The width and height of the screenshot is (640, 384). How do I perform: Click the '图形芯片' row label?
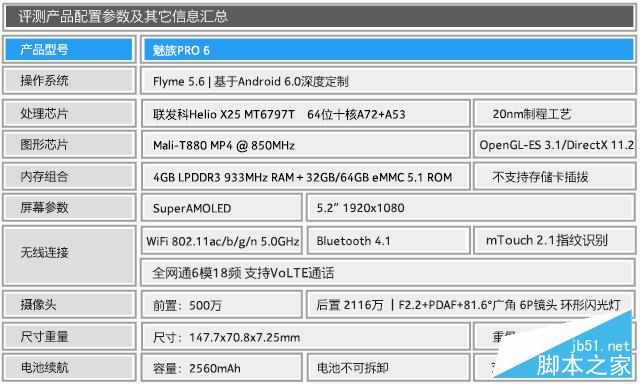point(69,144)
